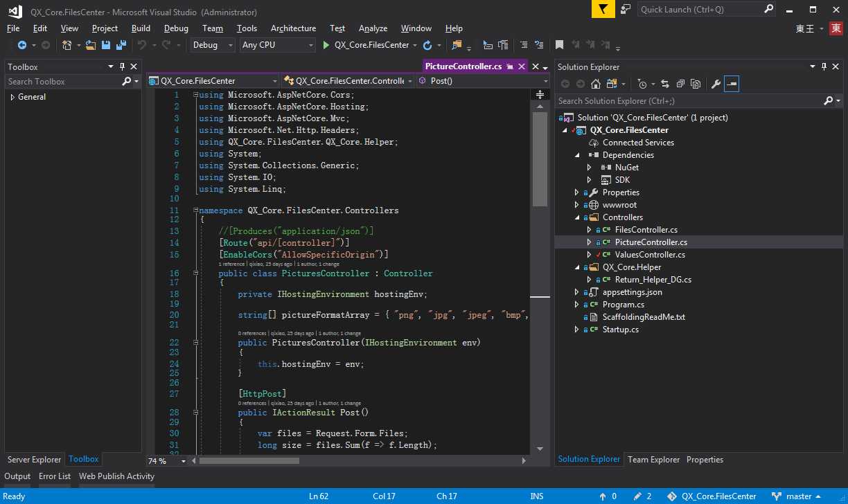The width and height of the screenshot is (848, 504).
Task: Close the PictureController.cs tab
Action: tap(522, 66)
